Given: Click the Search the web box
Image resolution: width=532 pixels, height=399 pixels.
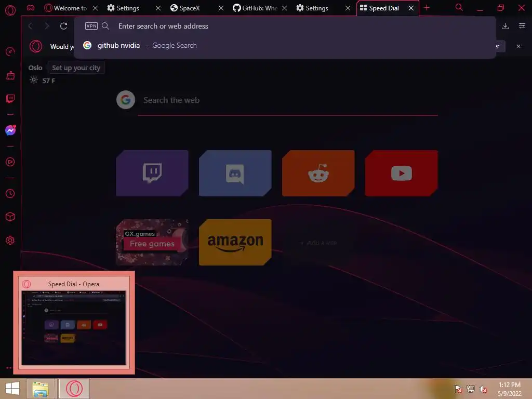Looking at the screenshot, I should 288,100.
